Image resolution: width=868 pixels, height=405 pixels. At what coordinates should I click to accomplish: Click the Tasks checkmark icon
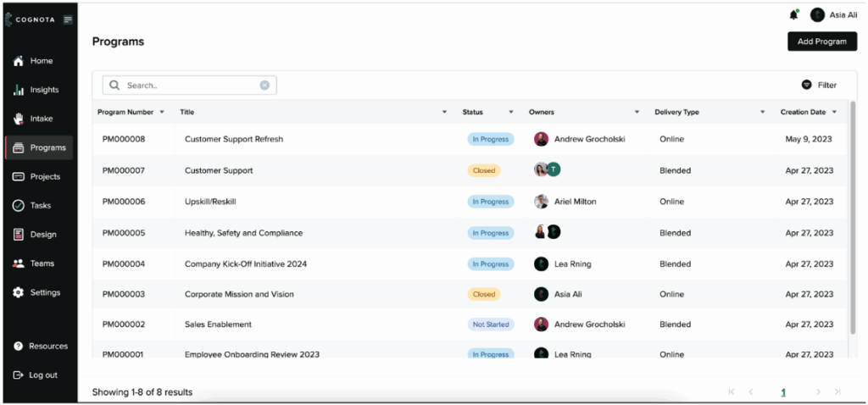tap(18, 206)
